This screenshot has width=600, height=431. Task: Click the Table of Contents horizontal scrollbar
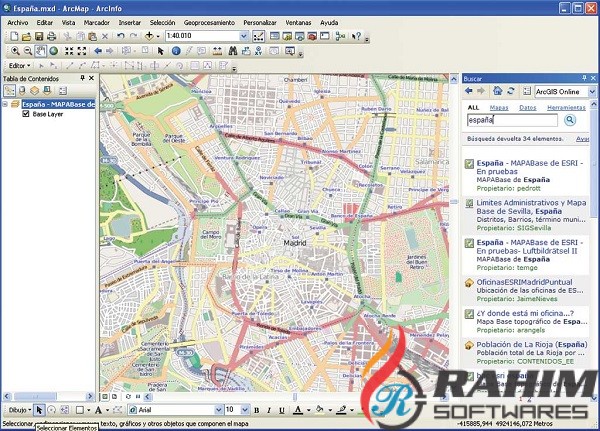pyautogui.click(x=49, y=397)
